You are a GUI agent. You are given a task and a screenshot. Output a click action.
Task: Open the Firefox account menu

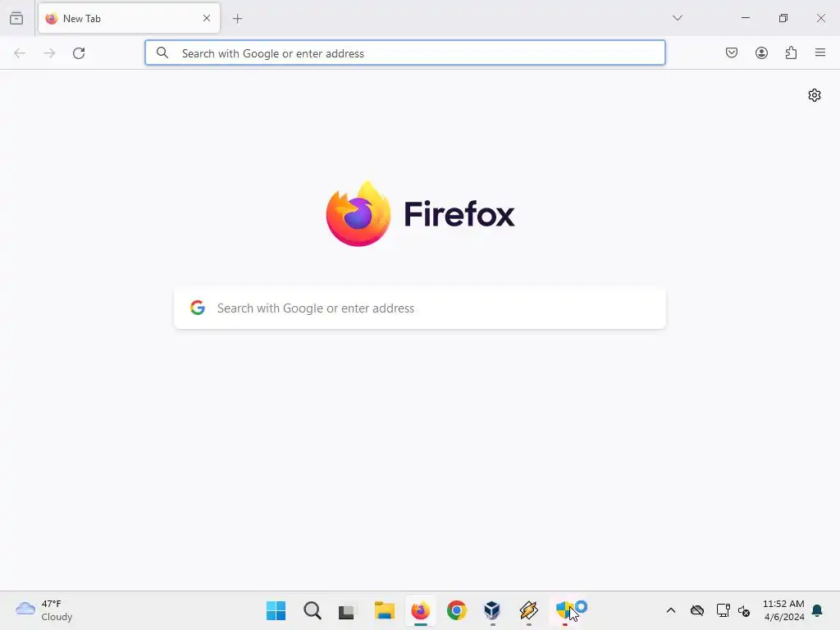pos(761,52)
